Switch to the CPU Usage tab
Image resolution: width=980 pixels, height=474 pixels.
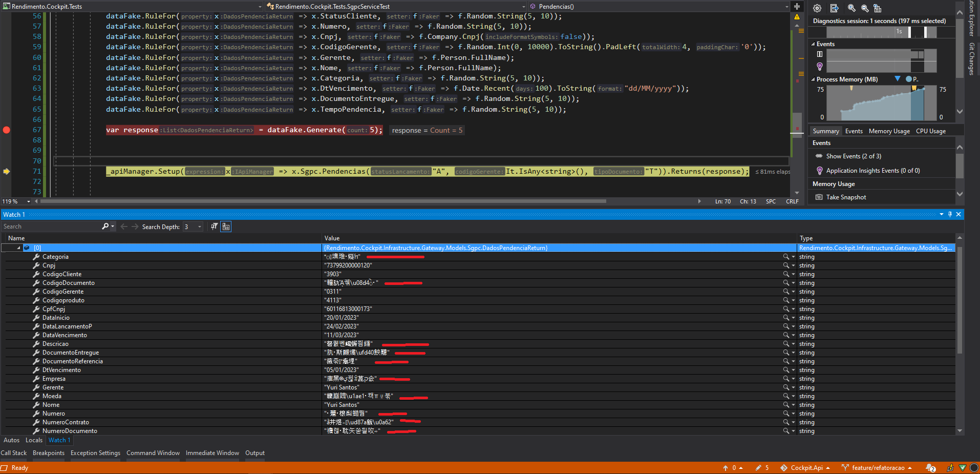[931, 131]
